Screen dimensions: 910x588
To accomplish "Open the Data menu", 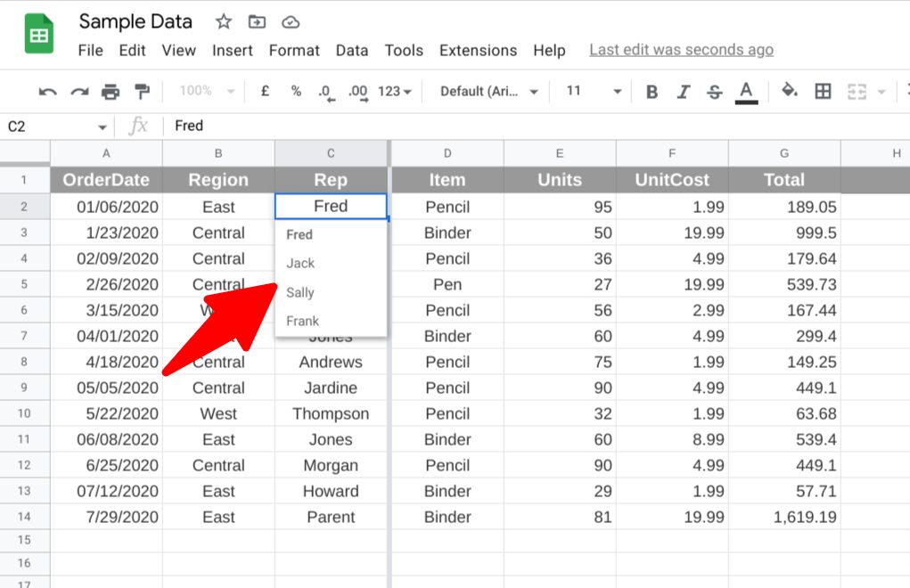I will point(352,51).
